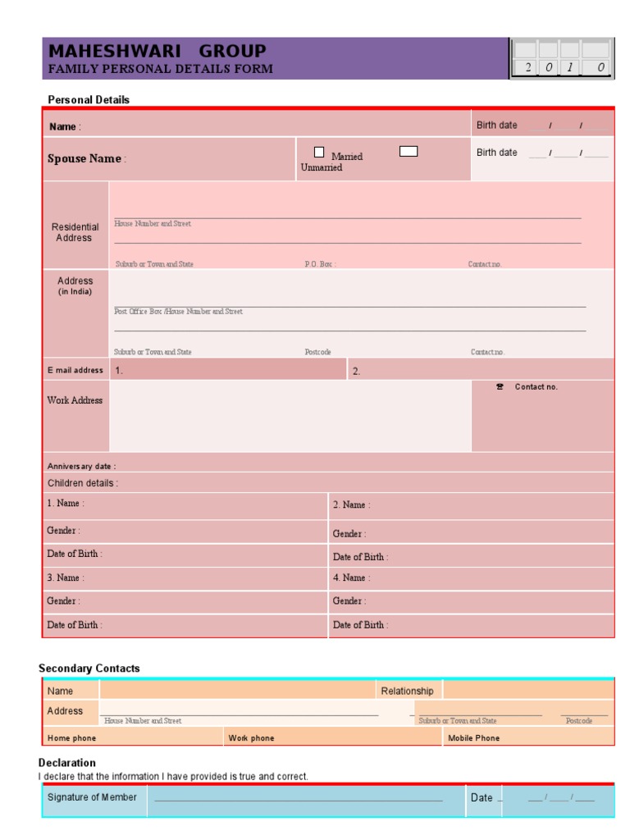Click Contact no. label in Address (in India)

coord(487,352)
